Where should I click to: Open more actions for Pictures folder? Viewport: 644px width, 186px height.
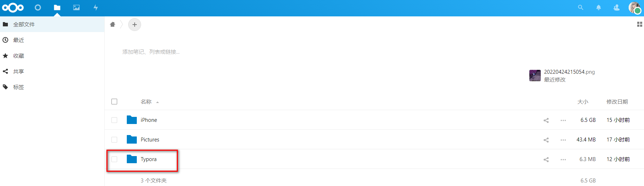563,140
